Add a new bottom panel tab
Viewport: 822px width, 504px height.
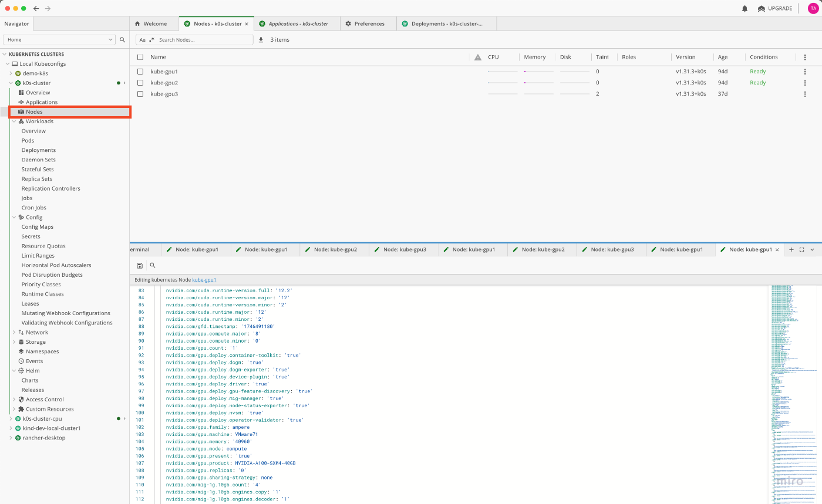click(791, 249)
